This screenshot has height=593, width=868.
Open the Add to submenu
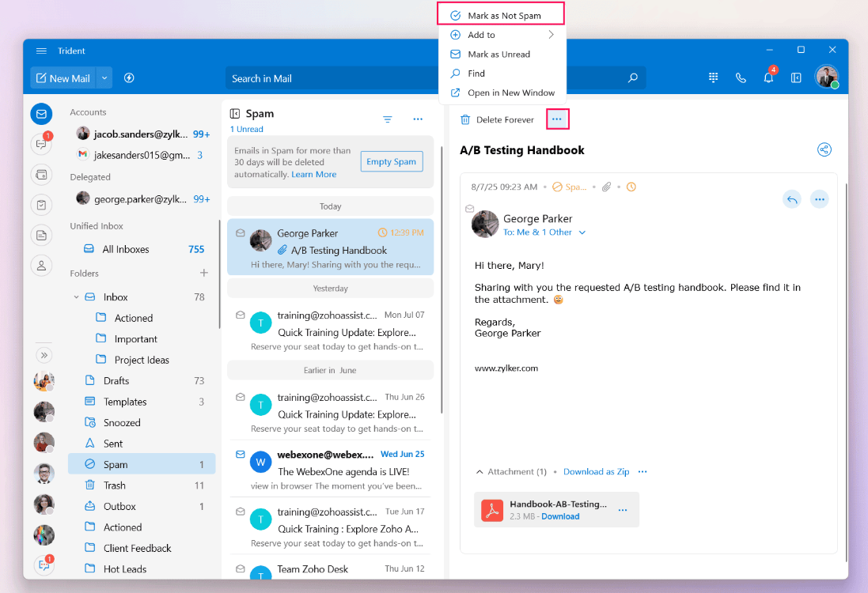click(x=502, y=35)
